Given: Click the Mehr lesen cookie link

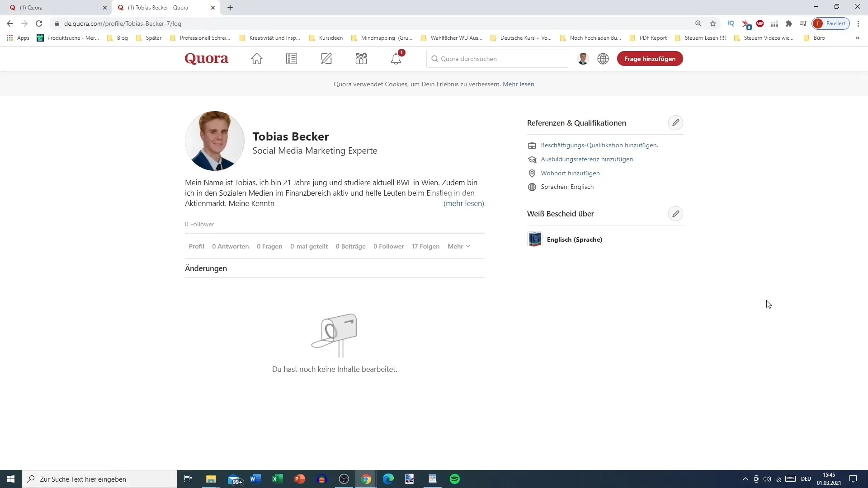Looking at the screenshot, I should [x=519, y=84].
